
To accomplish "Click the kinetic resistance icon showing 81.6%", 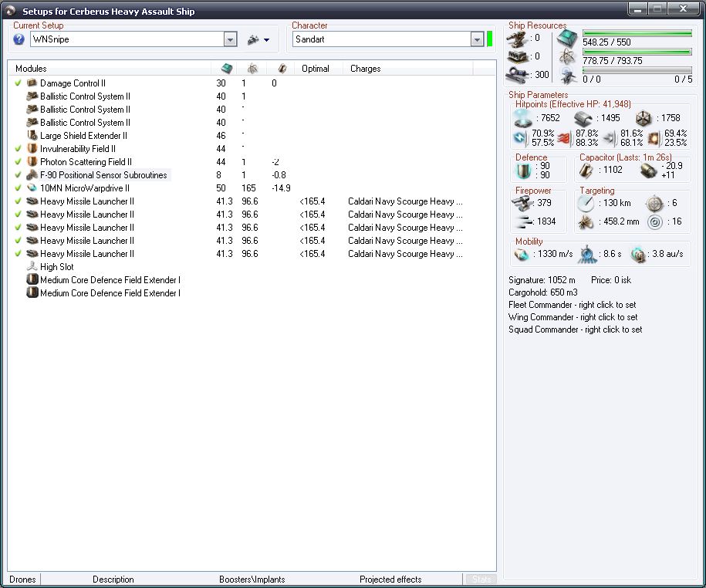I will tap(609, 138).
